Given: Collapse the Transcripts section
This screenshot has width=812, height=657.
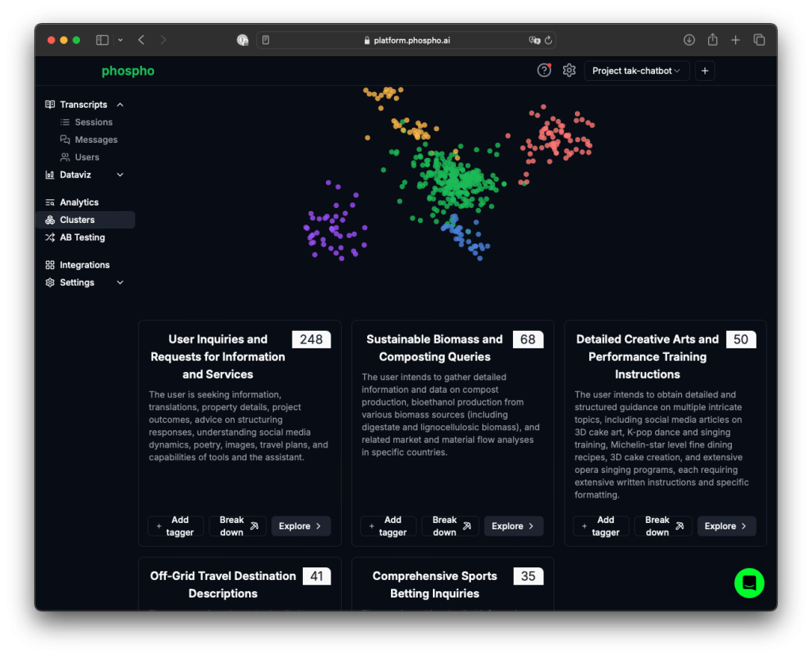Looking at the screenshot, I should click(x=120, y=104).
